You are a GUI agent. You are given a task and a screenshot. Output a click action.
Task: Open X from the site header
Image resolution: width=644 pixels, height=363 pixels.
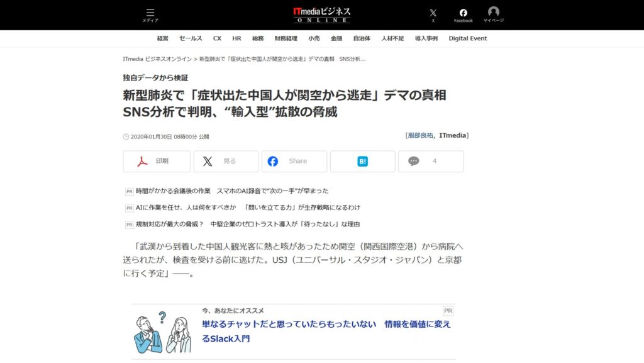433,13
